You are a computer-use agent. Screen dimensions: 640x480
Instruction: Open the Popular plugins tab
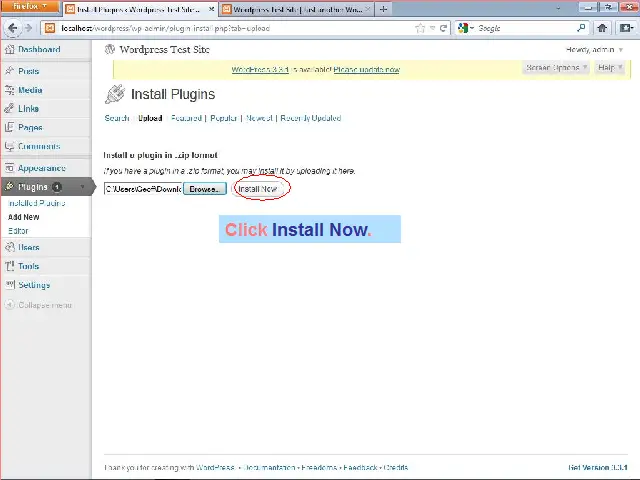[x=223, y=118]
